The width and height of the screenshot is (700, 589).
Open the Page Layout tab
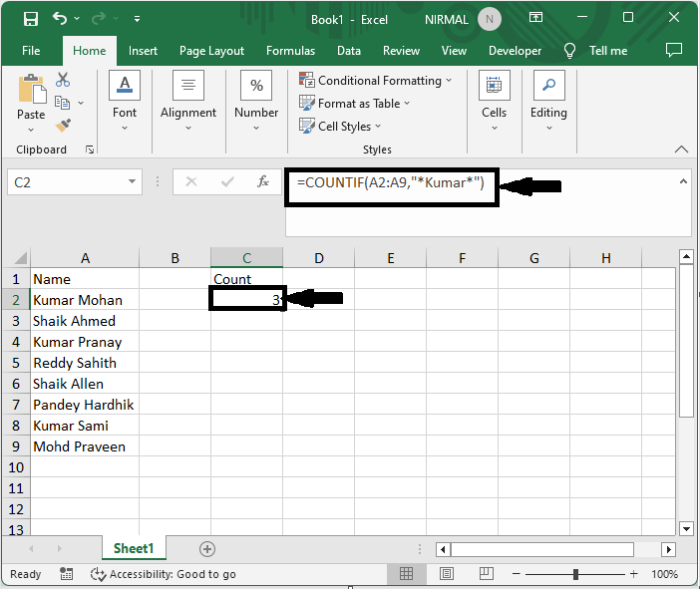point(211,51)
